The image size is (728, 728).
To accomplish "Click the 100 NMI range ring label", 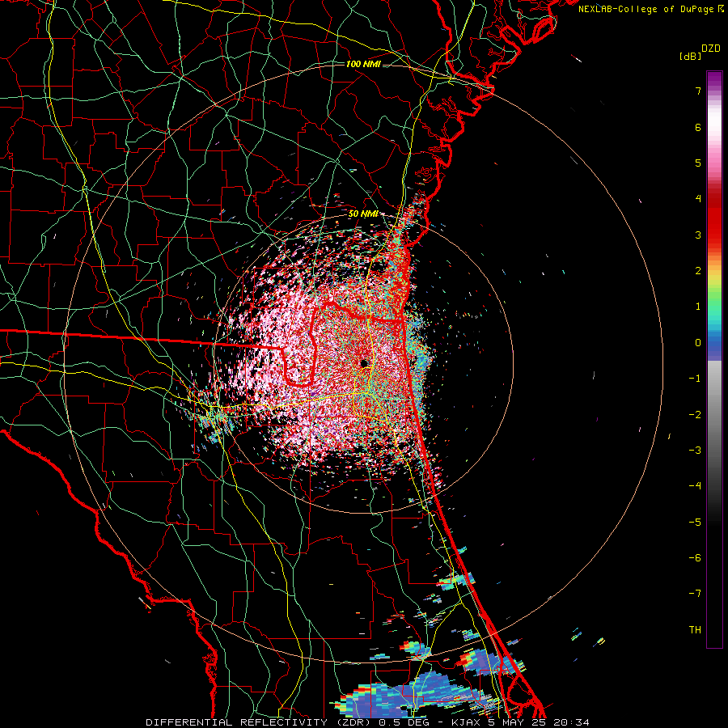I will coord(363,64).
